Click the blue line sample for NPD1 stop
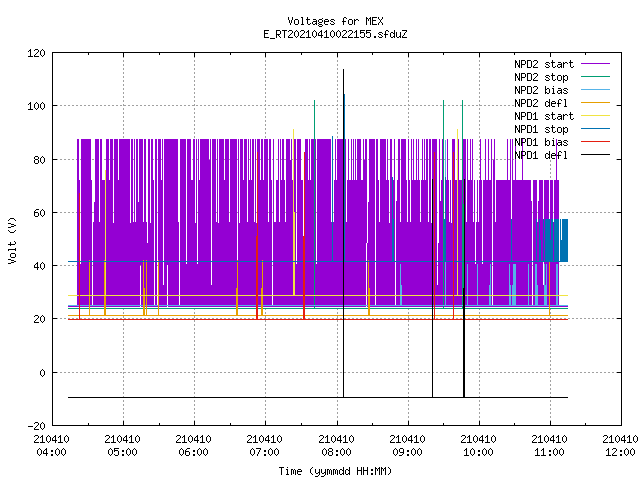 coord(595,129)
